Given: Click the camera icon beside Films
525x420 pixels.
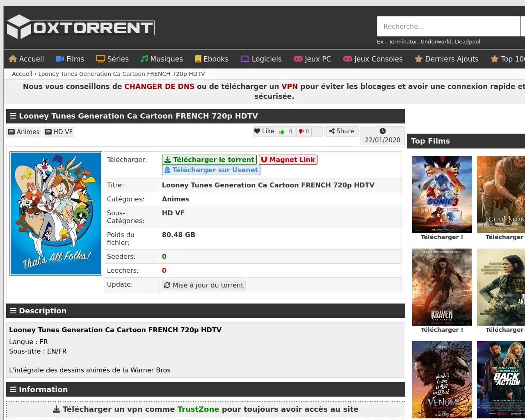Looking at the screenshot, I should 60,59.
